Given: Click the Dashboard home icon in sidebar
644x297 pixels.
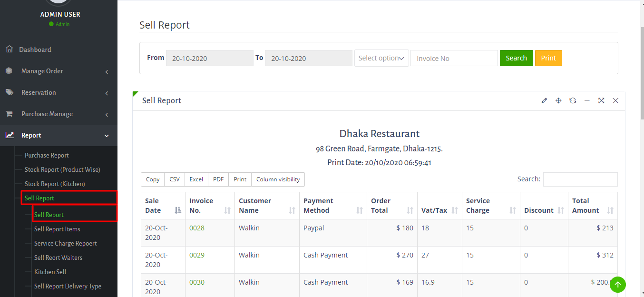Looking at the screenshot, I should click(x=9, y=49).
